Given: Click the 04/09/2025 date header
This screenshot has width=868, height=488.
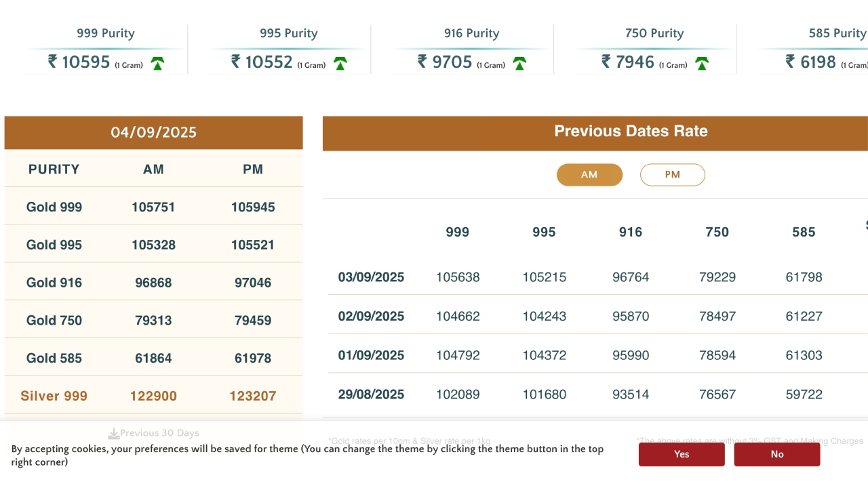Looking at the screenshot, I should [154, 132].
